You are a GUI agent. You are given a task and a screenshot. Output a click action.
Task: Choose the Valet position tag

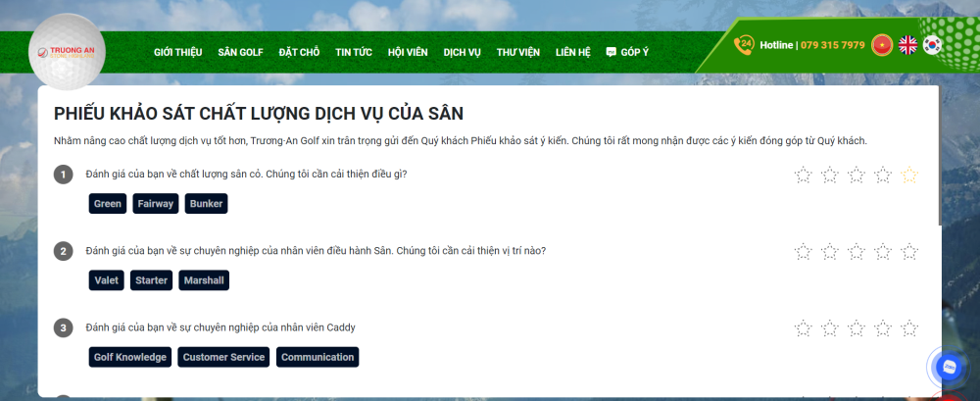point(107,280)
